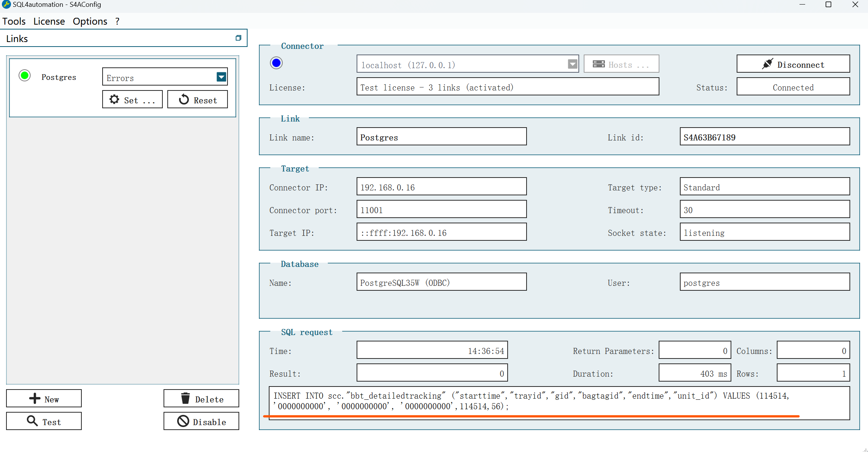Open the Options menu
This screenshot has width=868, height=452.
(89, 21)
